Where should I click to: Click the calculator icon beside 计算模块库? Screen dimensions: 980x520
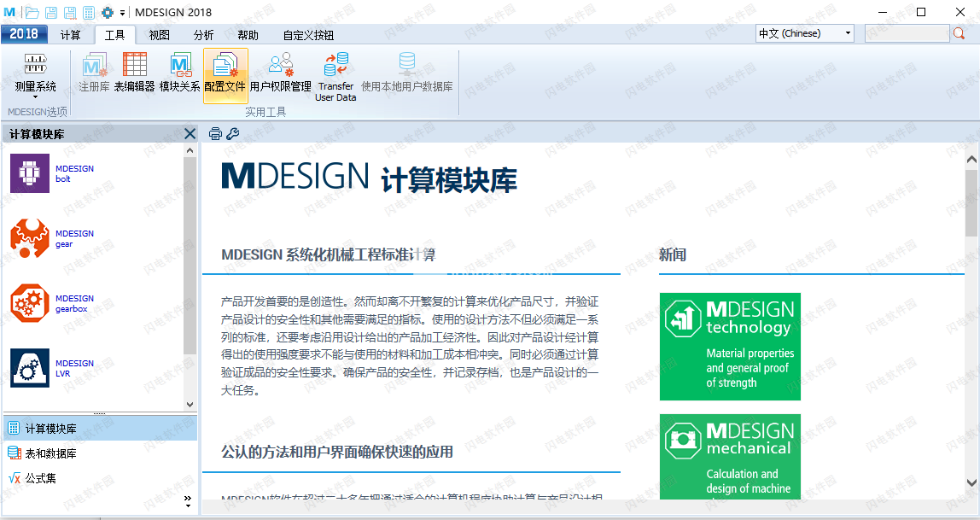tap(14, 428)
